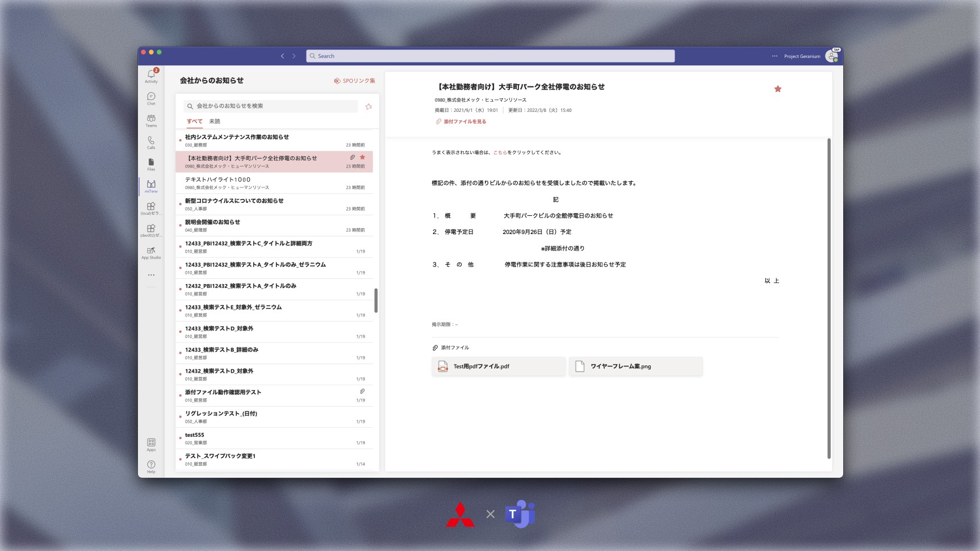Image resolution: width=980 pixels, height=551 pixels.
Task: Open the Chat icon in sidebar
Action: 151,98
